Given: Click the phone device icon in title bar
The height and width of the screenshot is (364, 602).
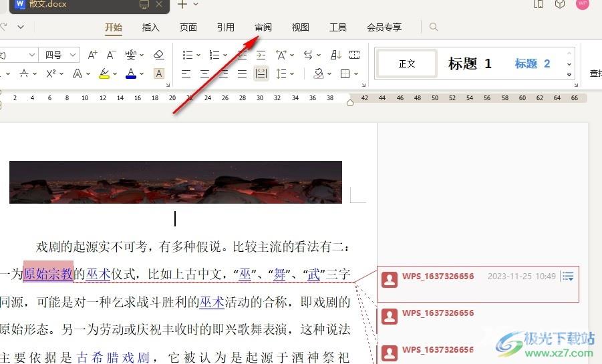Looking at the screenshot, I should tap(539, 4).
